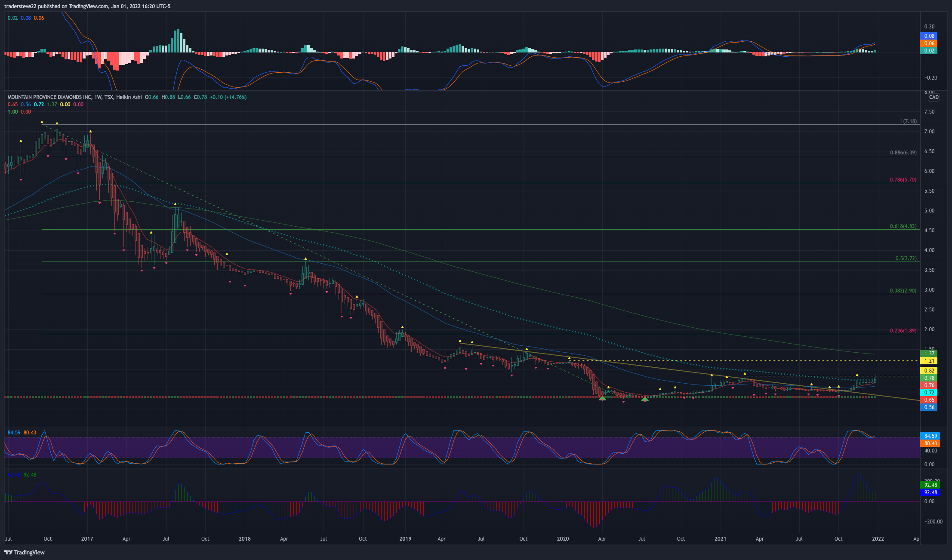Click the 2018 label on the time axis
This screenshot has width=952, height=560.
[x=244, y=539]
